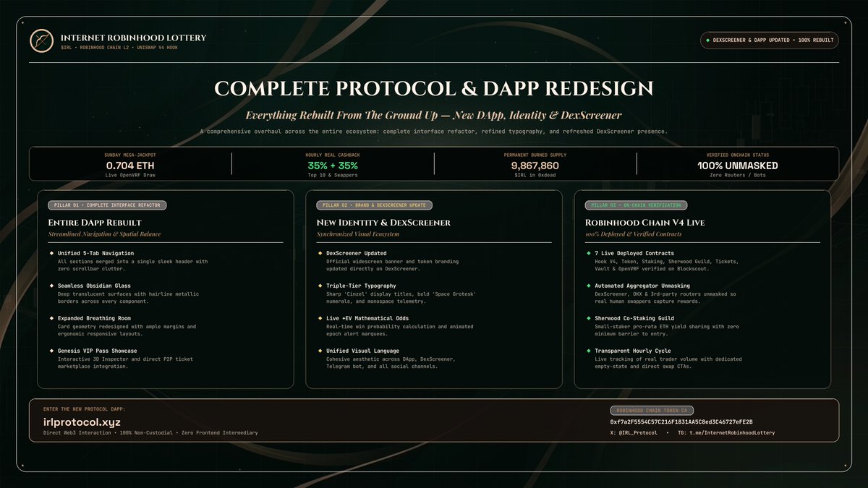Click the "Hourly Real Cashback" stat label
This screenshot has width=868, height=488.
point(333,155)
